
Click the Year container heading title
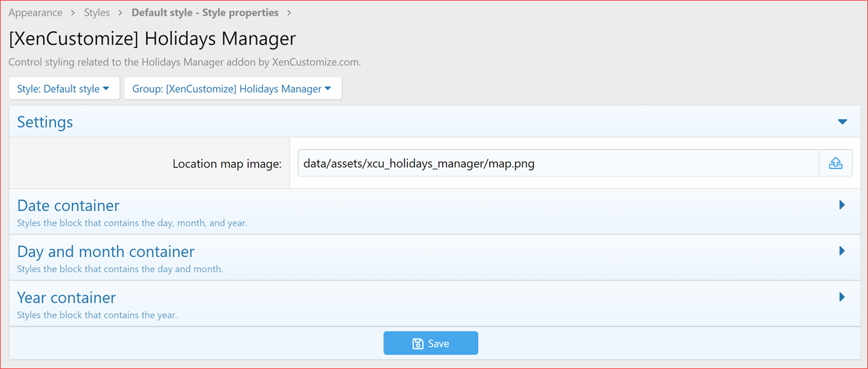(66, 298)
